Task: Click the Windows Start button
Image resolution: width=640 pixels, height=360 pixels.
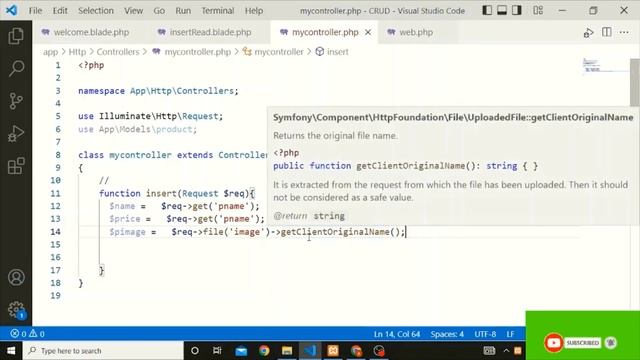Action: (x=11, y=351)
